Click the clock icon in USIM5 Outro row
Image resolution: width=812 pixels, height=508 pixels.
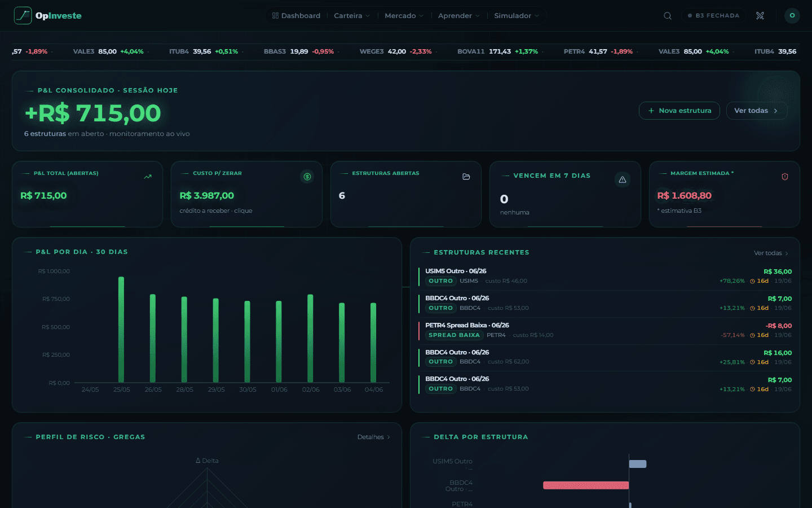(752, 281)
